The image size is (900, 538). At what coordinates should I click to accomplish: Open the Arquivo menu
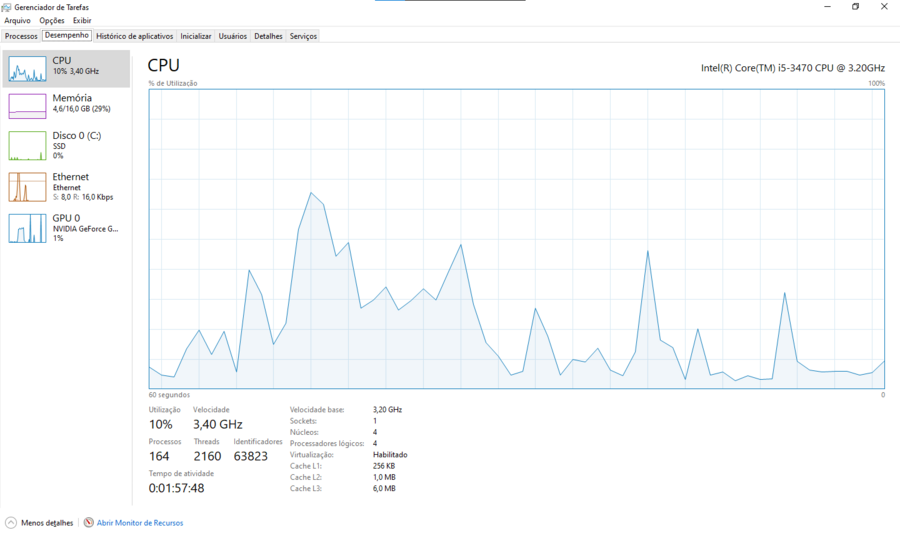pos(17,21)
